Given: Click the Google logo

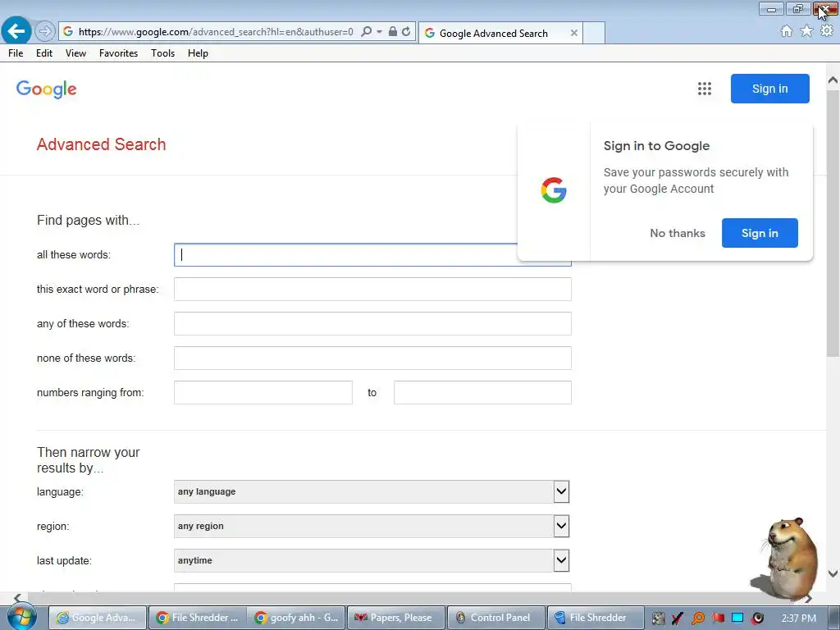Looking at the screenshot, I should click(47, 89).
